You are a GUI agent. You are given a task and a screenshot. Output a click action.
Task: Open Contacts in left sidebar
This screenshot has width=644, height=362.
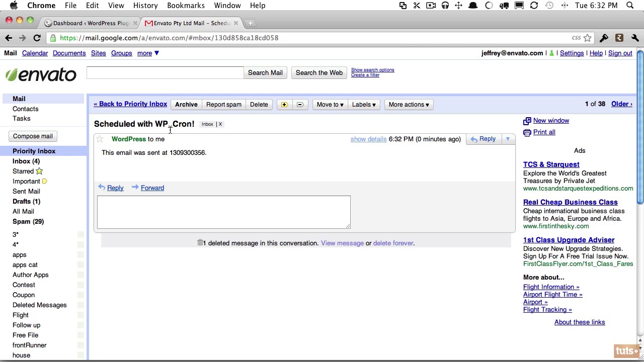click(x=25, y=109)
